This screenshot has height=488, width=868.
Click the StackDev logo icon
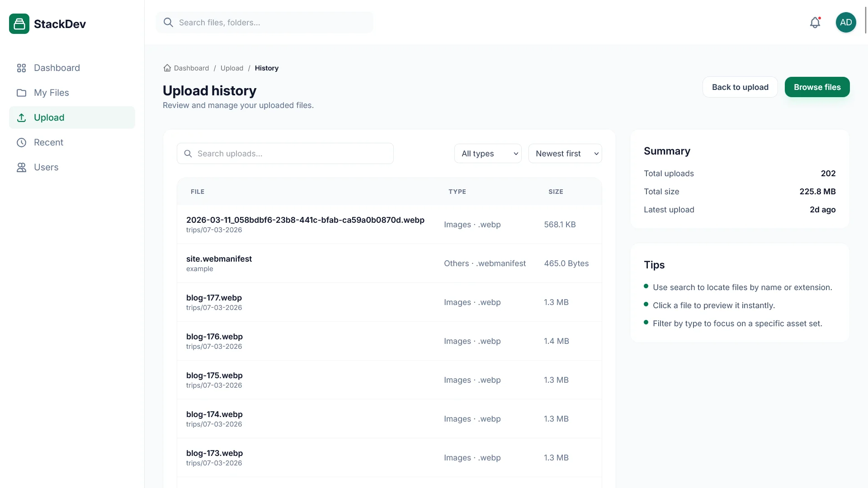click(x=19, y=24)
